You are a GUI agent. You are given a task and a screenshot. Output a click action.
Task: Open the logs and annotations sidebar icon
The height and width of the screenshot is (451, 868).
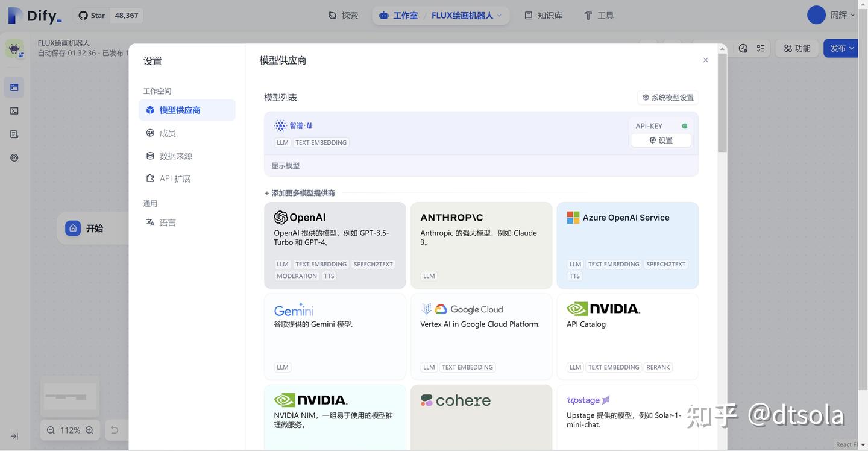click(x=14, y=134)
